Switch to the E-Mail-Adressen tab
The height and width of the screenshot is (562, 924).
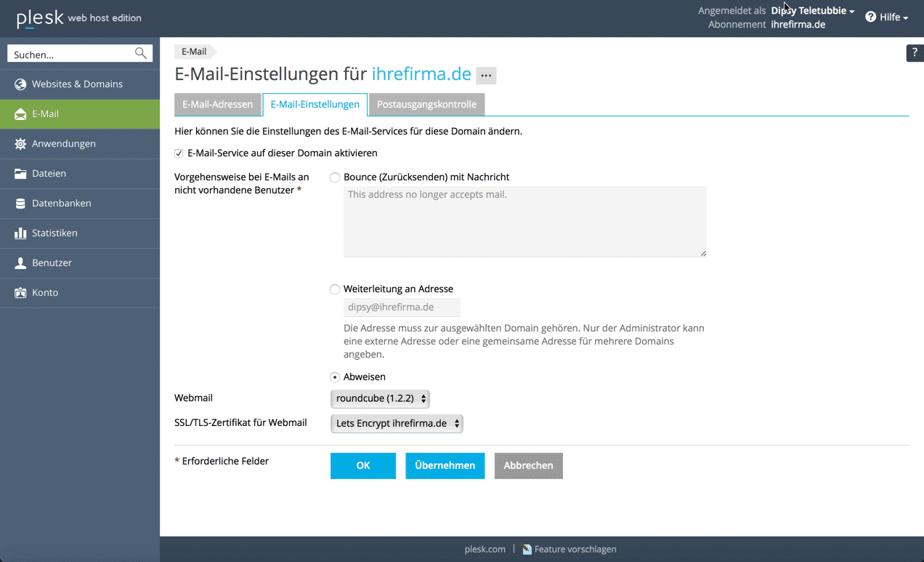(217, 105)
